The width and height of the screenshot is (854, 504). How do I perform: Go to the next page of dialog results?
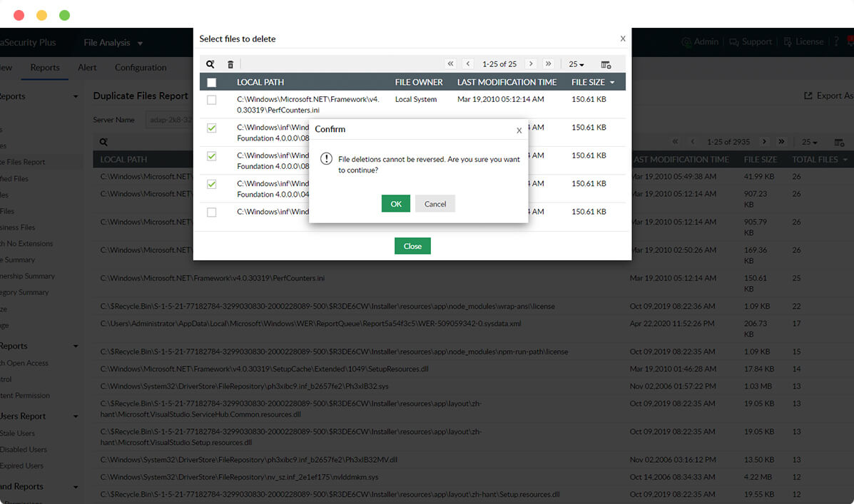[531, 64]
